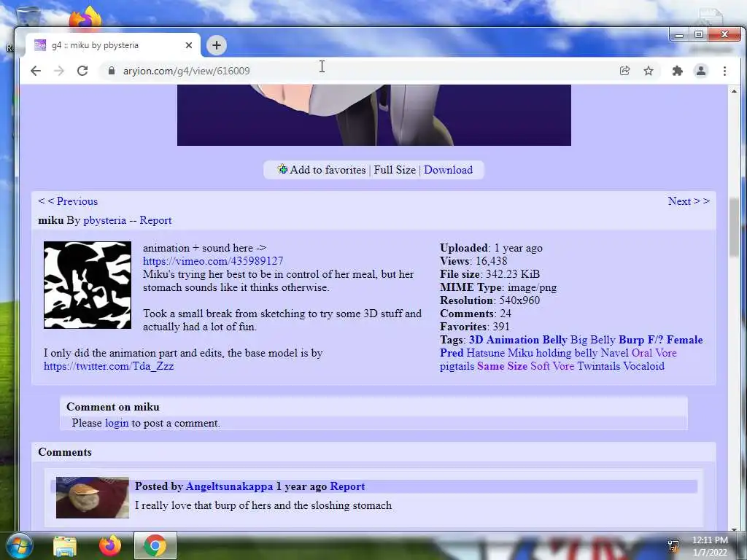Share this page using the share icon
This screenshot has width=747, height=560.
click(x=624, y=71)
